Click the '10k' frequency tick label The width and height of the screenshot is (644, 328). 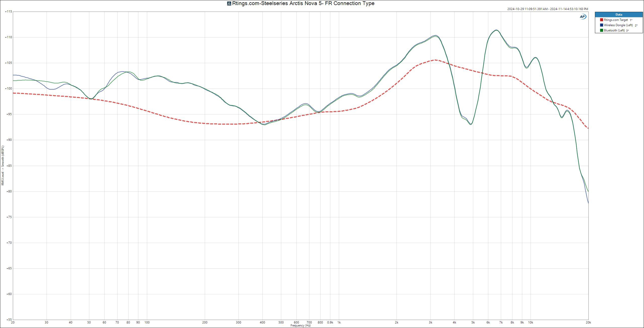tap(531, 322)
